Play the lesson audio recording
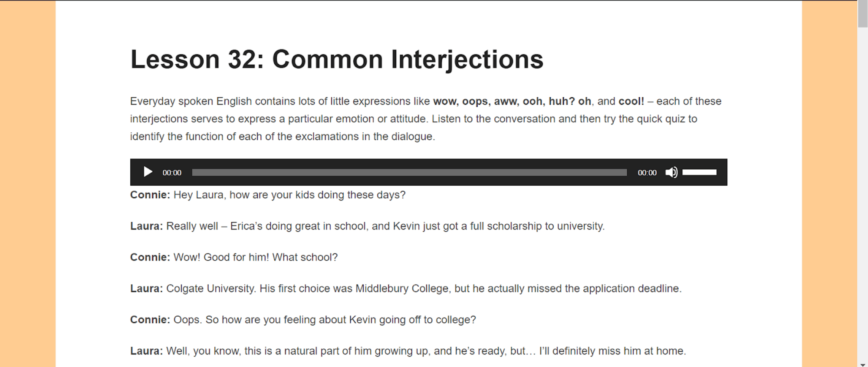 [148, 172]
